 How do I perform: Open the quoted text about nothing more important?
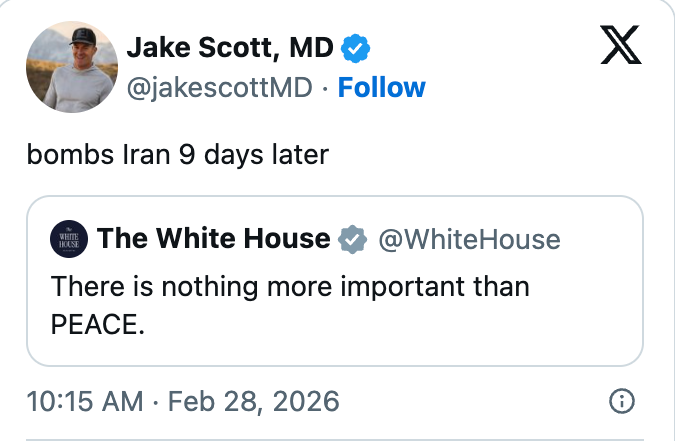(x=290, y=286)
